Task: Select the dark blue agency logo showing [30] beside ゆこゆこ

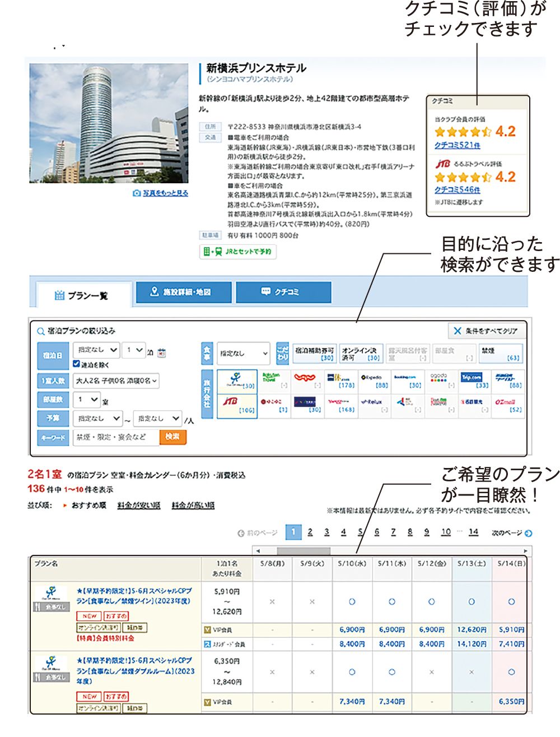Action: click(307, 405)
